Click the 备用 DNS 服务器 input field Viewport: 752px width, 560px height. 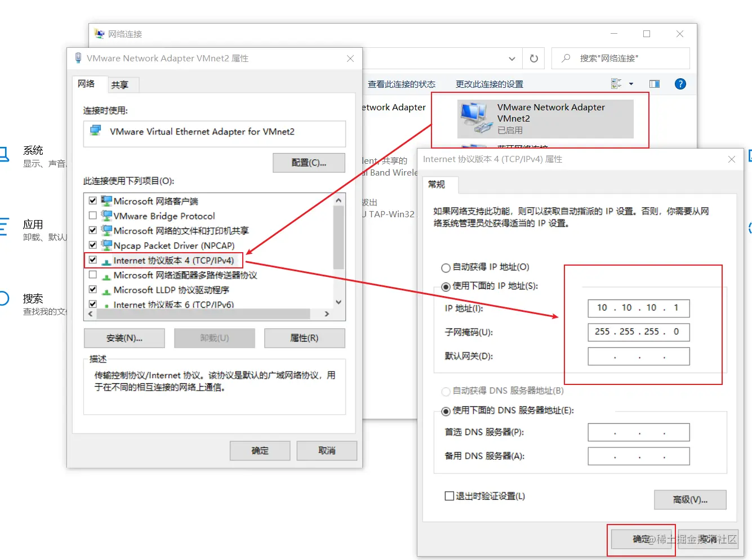[639, 456]
